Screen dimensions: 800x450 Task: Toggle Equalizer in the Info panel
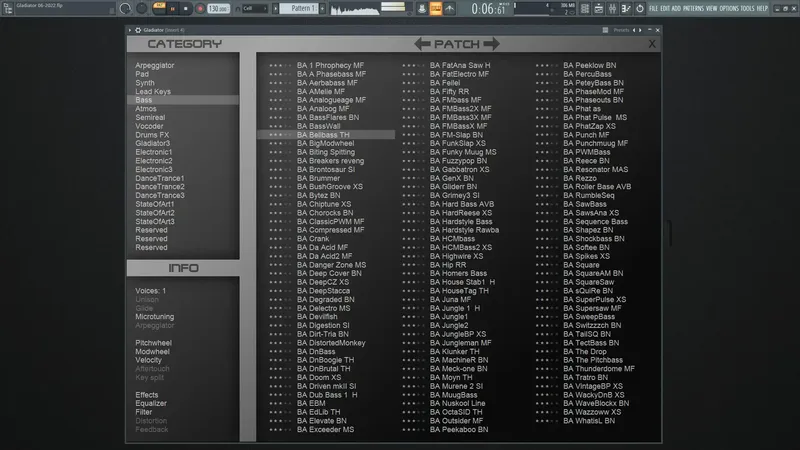[x=151, y=404]
